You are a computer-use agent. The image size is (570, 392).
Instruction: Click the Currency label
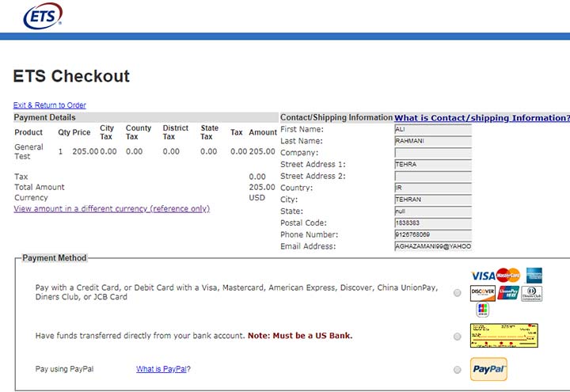(x=31, y=198)
